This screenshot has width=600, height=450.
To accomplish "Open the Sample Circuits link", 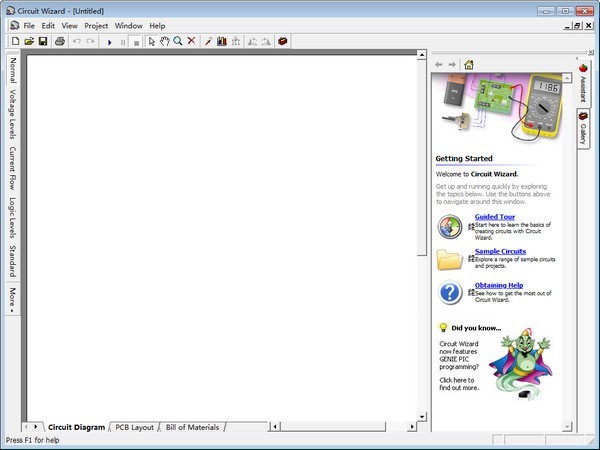I will [500, 252].
